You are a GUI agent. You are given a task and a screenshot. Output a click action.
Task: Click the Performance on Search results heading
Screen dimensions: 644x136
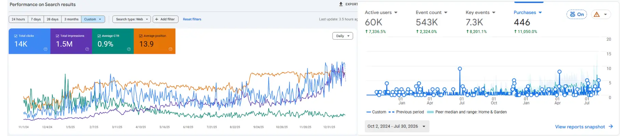pyautogui.click(x=43, y=4)
